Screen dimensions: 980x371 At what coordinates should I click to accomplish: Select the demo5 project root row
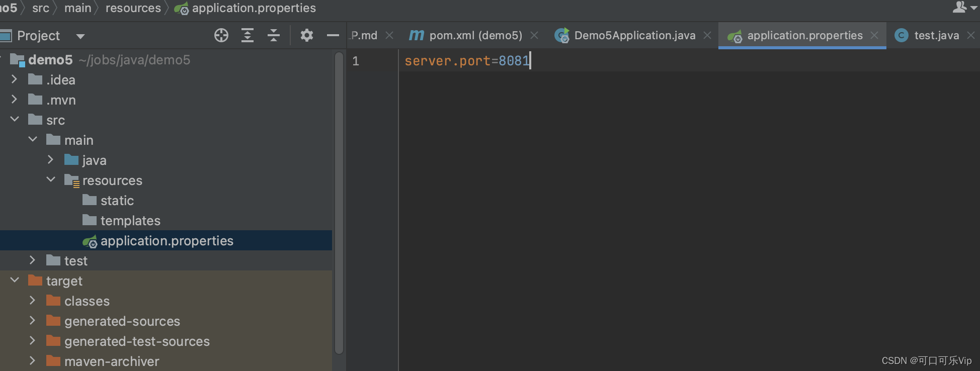click(166, 59)
